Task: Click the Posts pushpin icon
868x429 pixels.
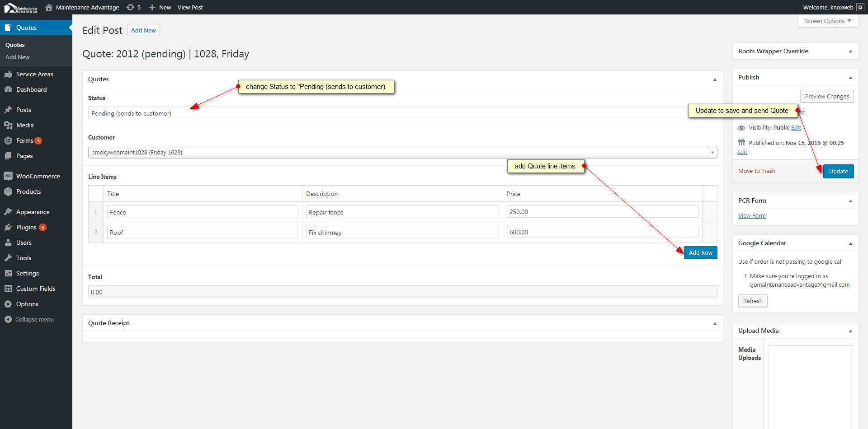Action: pyautogui.click(x=8, y=110)
